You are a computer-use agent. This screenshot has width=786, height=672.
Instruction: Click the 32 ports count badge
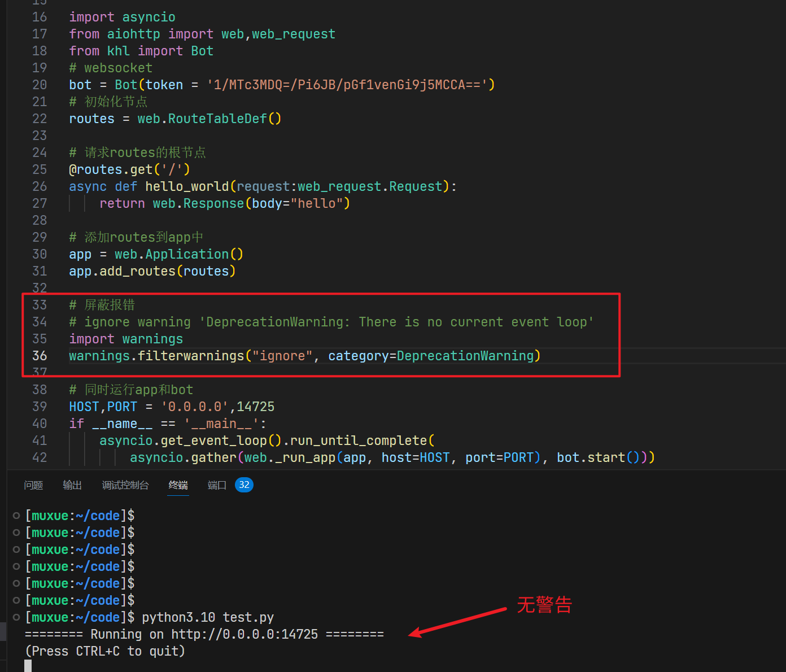[244, 485]
